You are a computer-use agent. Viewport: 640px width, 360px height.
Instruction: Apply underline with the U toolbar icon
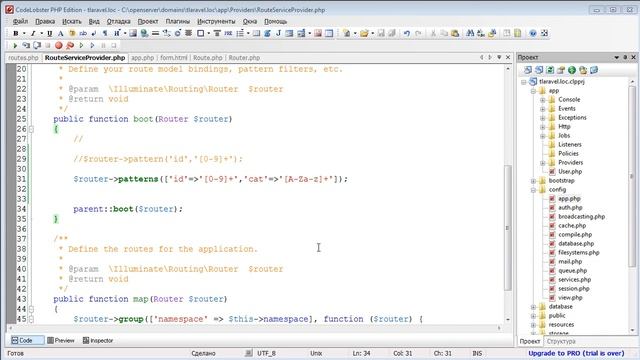point(50,33)
